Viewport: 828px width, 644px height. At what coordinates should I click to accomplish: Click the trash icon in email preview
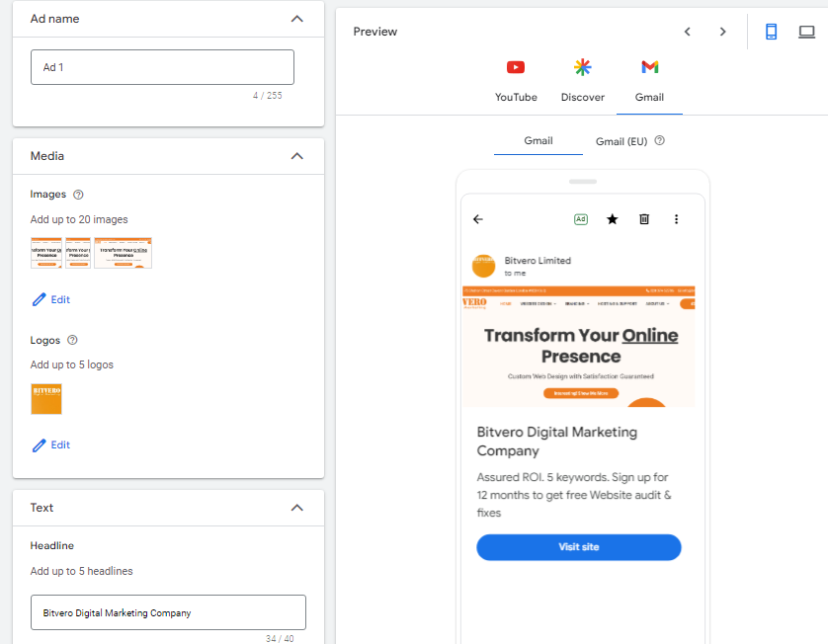[643, 219]
